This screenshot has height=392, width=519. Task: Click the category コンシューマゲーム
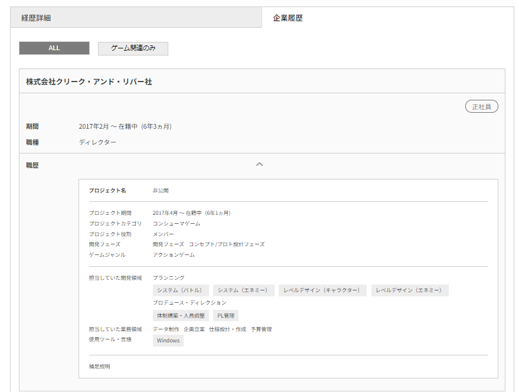tap(176, 224)
